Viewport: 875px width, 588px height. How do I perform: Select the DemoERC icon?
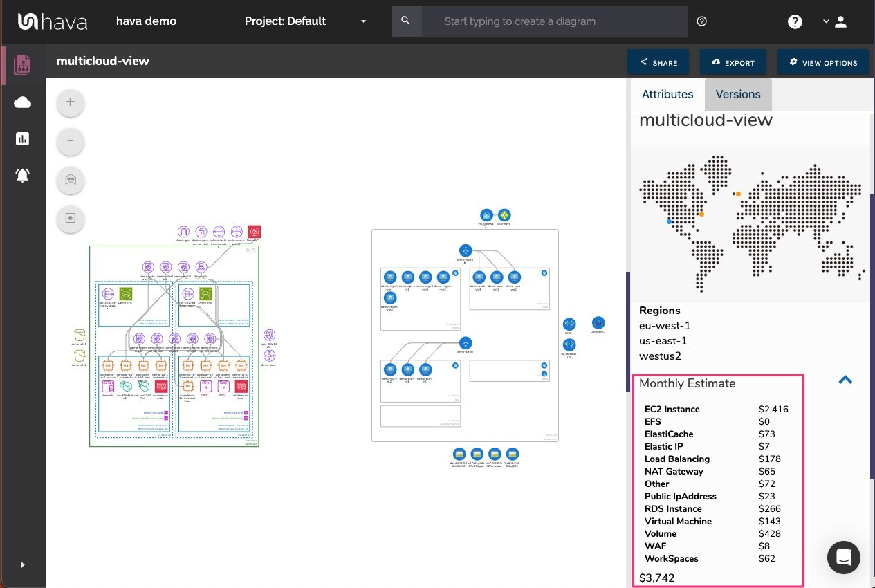point(598,323)
